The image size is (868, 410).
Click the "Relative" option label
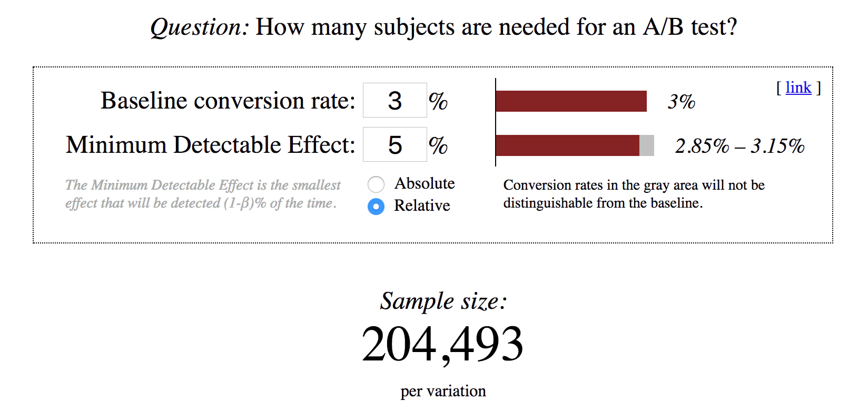tap(422, 206)
